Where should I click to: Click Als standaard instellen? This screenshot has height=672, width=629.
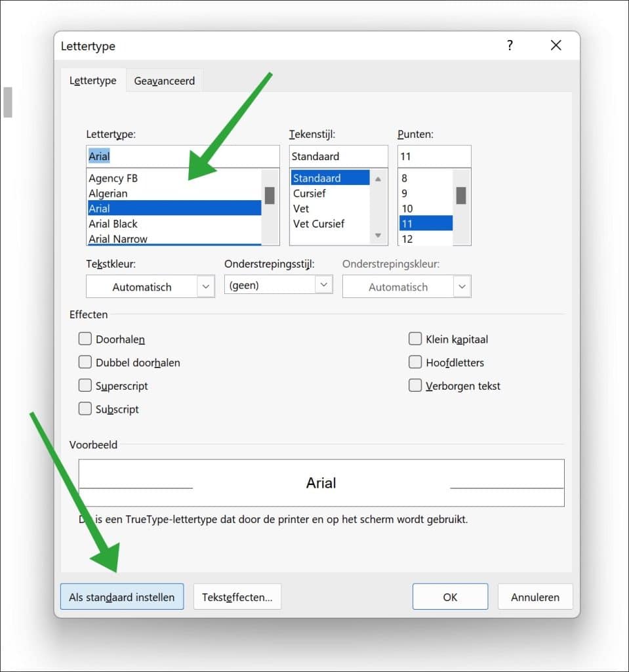coord(121,597)
